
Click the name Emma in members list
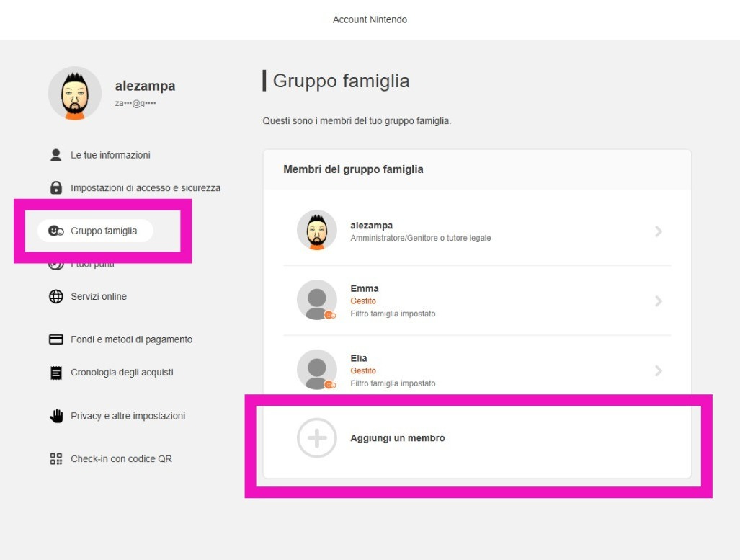(x=365, y=288)
